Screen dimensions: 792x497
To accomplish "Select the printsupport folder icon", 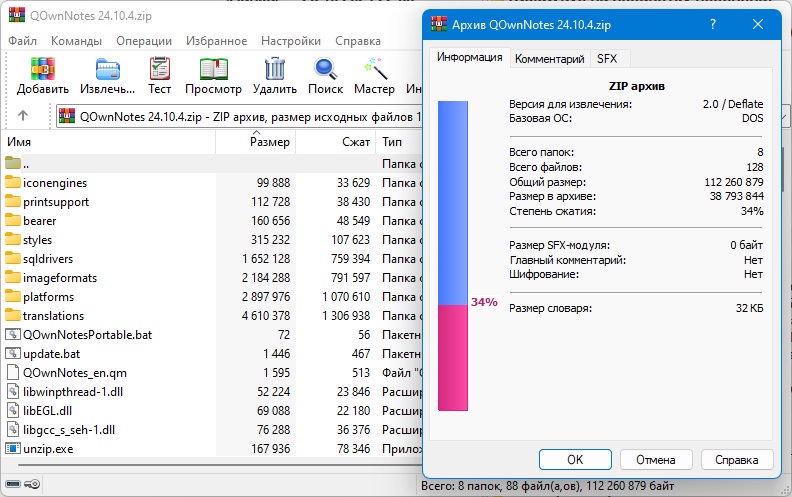I will coord(13,202).
